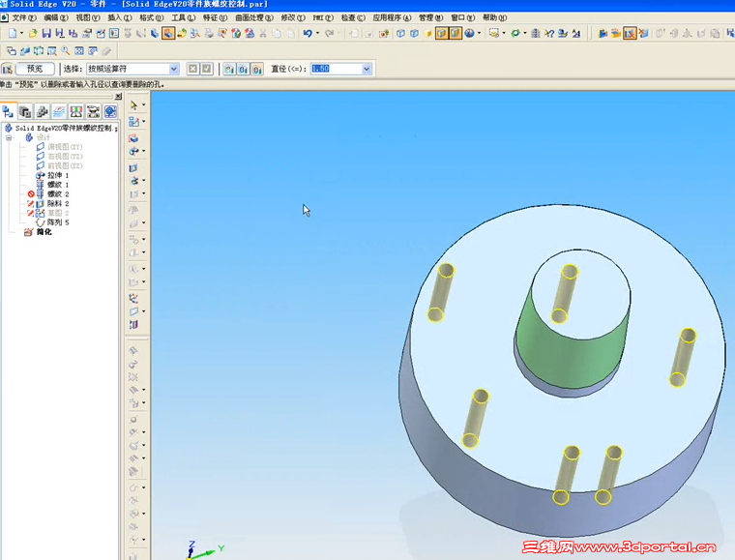Click the question-mark What's This help icon
This screenshot has height=560, width=735.
[549, 33]
